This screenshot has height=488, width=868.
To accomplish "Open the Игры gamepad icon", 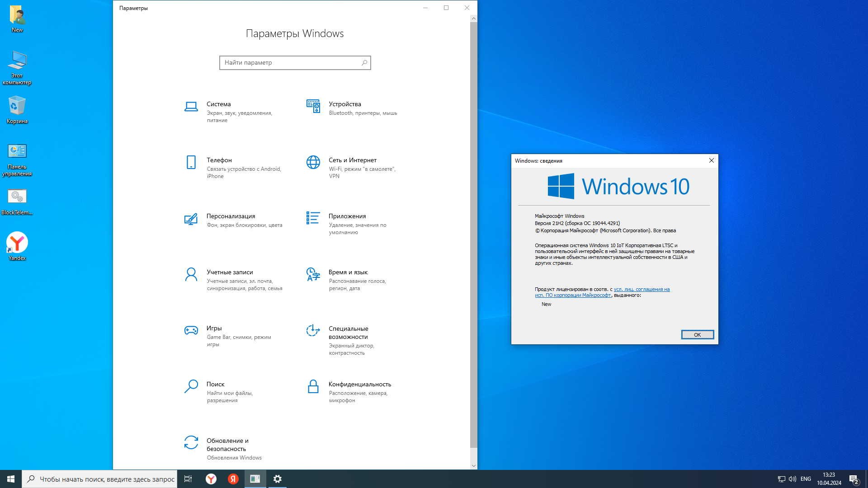I will pyautogui.click(x=191, y=330).
